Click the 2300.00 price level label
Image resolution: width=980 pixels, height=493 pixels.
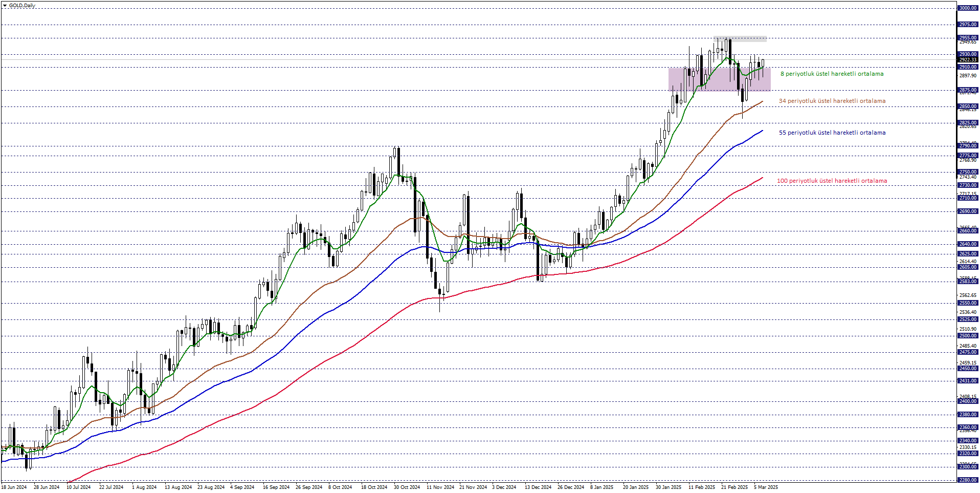click(x=968, y=467)
